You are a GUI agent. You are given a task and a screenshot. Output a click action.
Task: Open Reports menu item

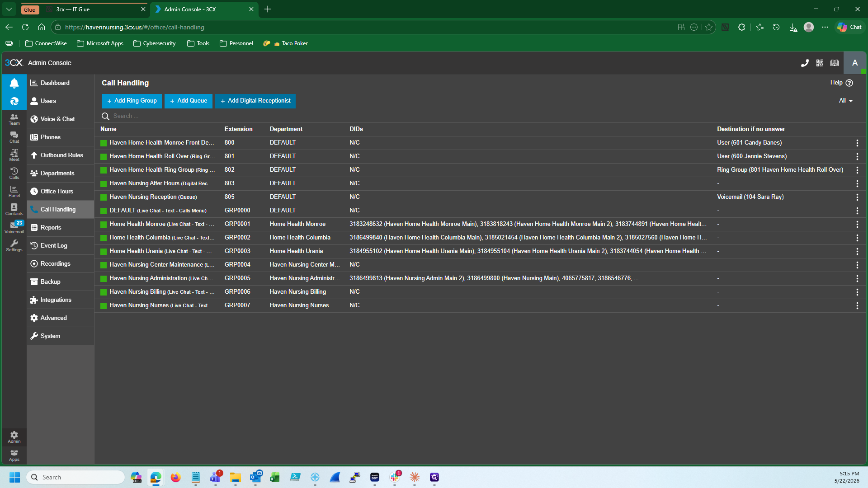tap(61, 228)
